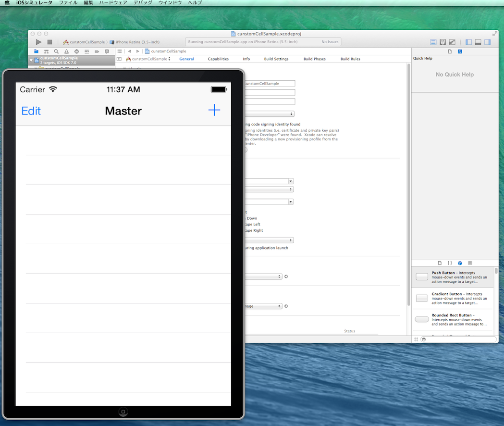
Task: Open the Debug navigator icon
Action: [x=86, y=51]
